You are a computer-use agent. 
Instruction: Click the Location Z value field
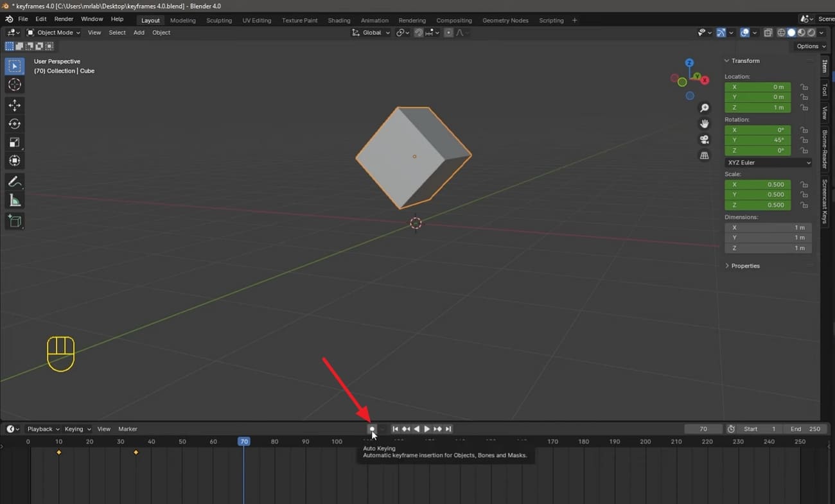[x=758, y=107]
